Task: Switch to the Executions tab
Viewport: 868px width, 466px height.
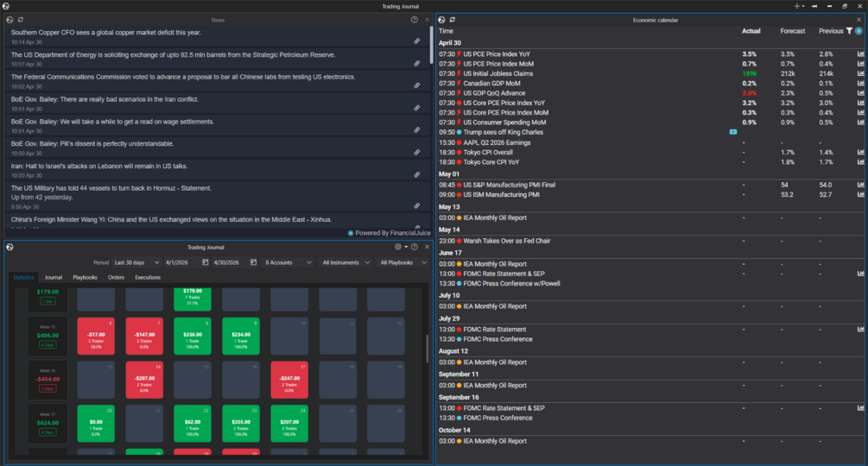Action: 148,278
